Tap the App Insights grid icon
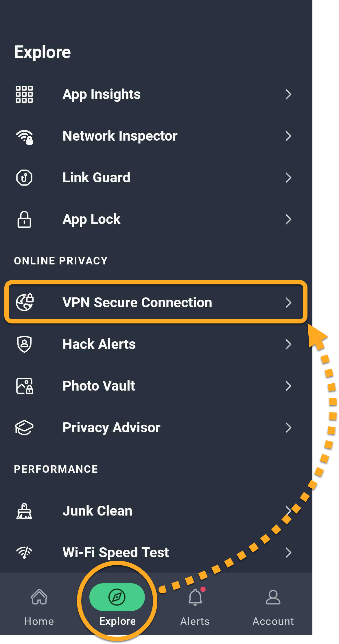 coord(24,94)
